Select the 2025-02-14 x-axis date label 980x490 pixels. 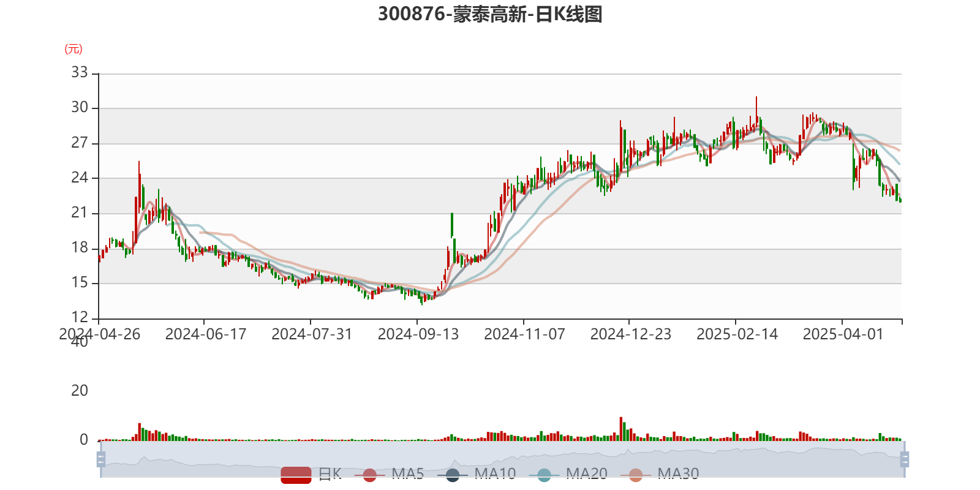737,334
